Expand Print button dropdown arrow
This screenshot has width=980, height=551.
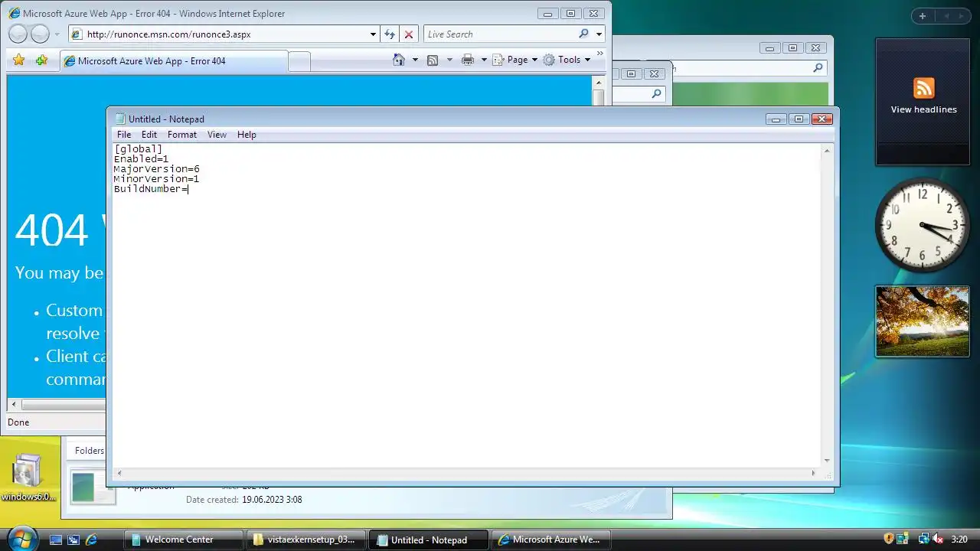pyautogui.click(x=484, y=60)
